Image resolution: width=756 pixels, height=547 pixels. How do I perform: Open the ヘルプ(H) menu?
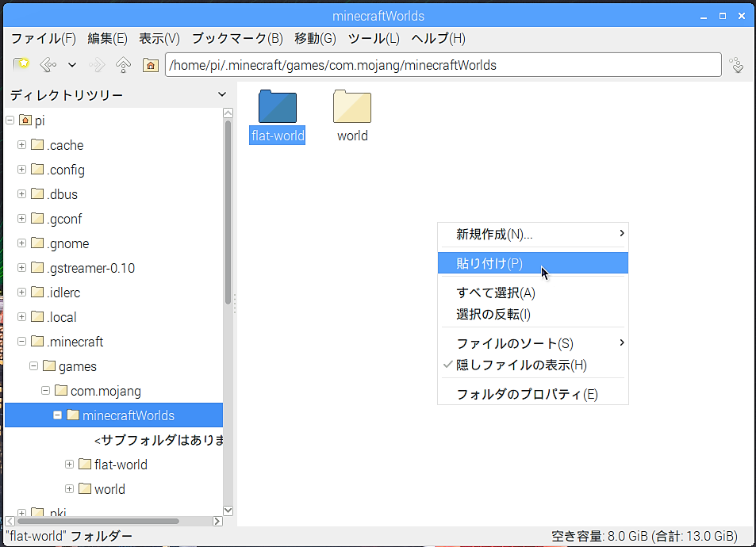click(x=438, y=39)
